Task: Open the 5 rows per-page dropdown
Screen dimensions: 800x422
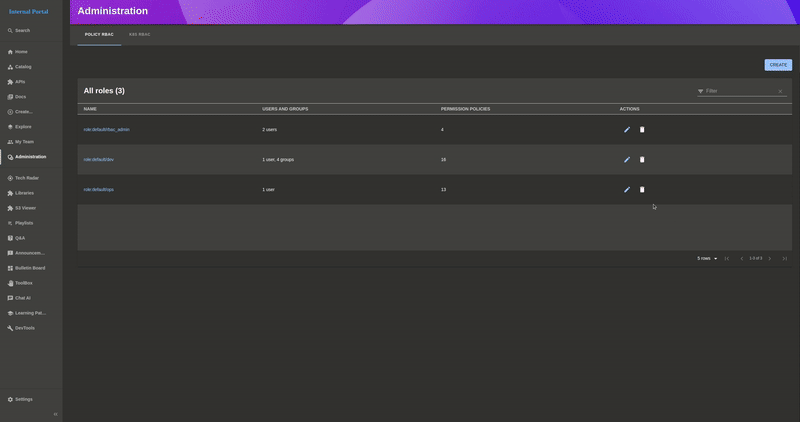Action: click(x=707, y=258)
